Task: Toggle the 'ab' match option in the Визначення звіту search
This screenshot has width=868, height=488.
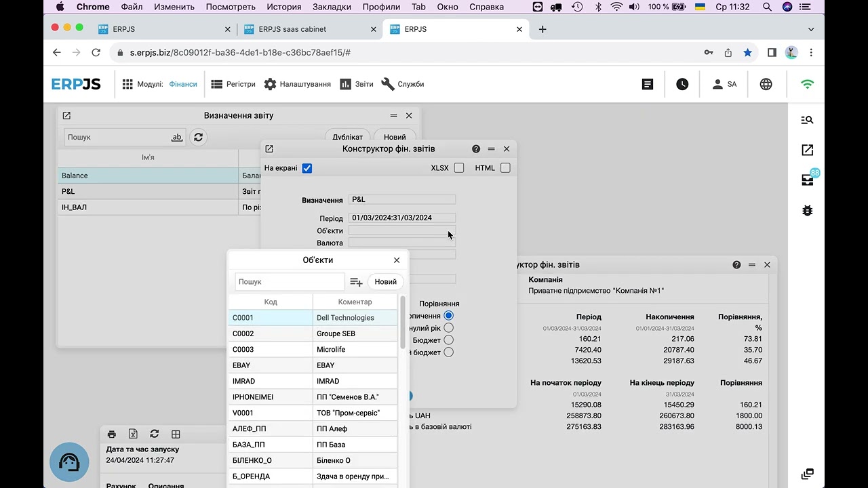Action: click(176, 137)
